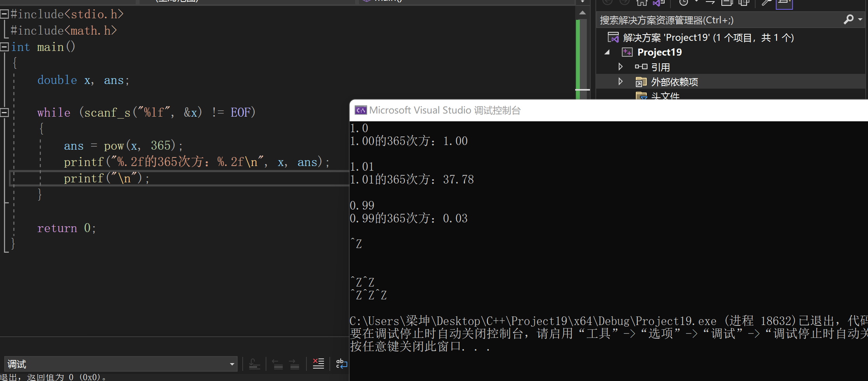Click the Project19.exe exit path line in console
This screenshot has height=381, width=868.
point(609,321)
